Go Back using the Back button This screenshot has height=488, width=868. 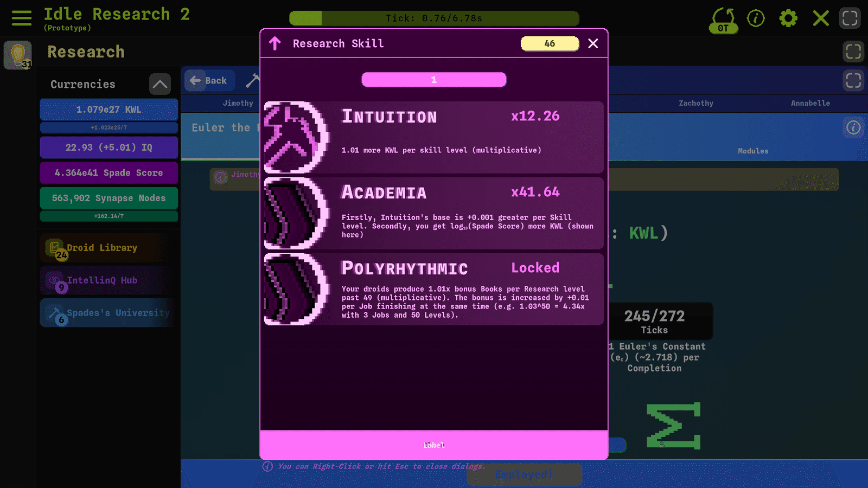tap(209, 80)
